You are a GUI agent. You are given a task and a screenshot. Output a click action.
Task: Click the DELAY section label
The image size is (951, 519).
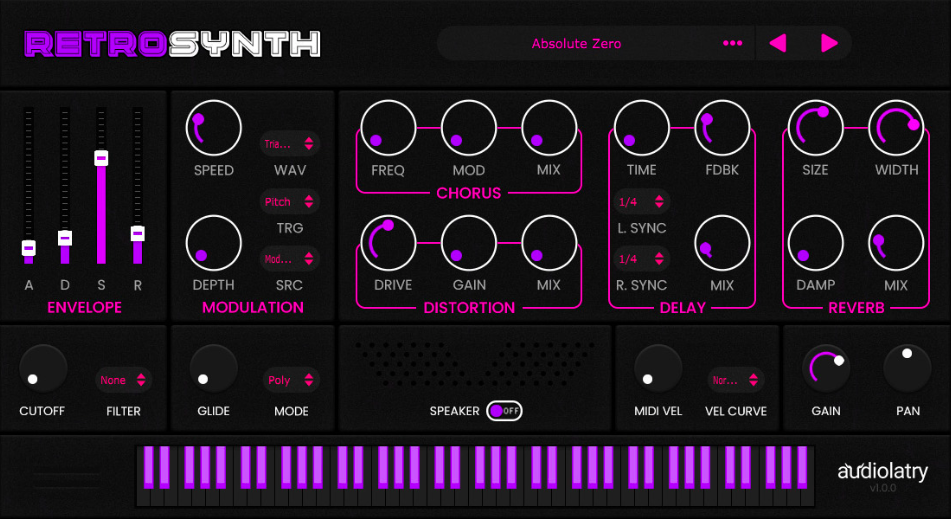[682, 307]
